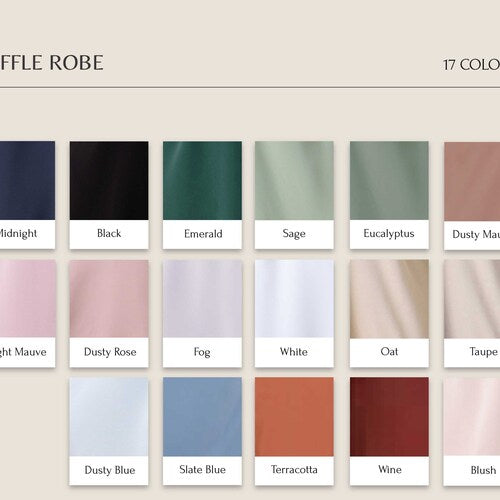500x500 pixels.
Task: Pick the Emerald green swatch
Action: [202, 195]
